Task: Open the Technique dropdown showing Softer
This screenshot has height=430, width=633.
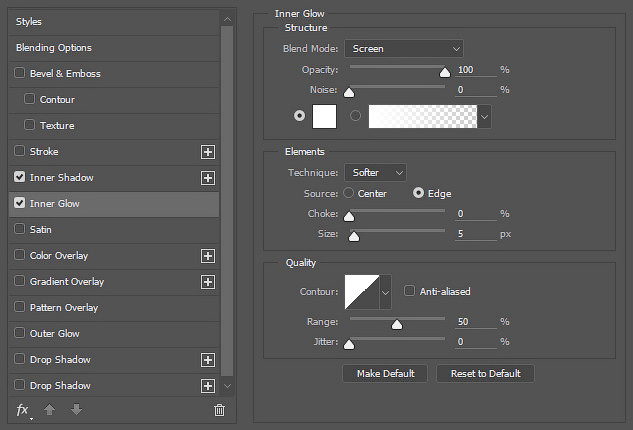Action: click(x=375, y=172)
